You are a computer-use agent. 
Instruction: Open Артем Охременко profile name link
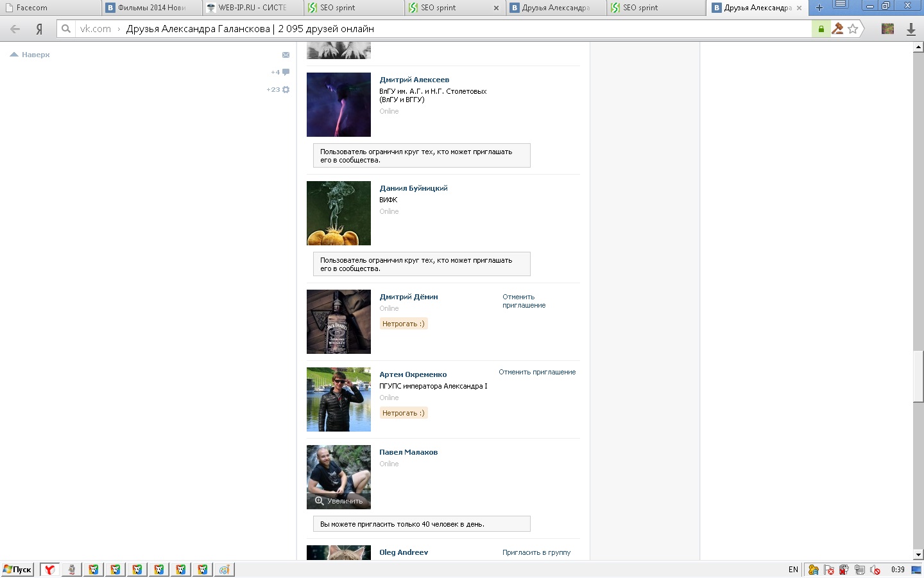click(413, 374)
